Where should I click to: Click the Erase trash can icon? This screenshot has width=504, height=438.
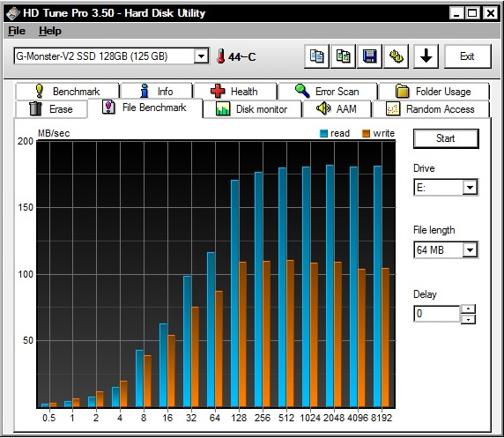pyautogui.click(x=35, y=108)
